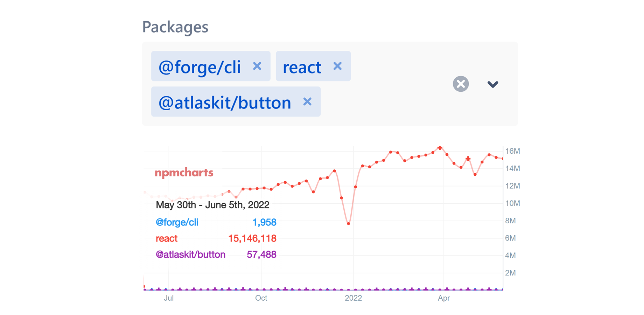This screenshot has width=644, height=315.
Task: Click the @atlaskit/button value 57,488
Action: [x=261, y=254]
